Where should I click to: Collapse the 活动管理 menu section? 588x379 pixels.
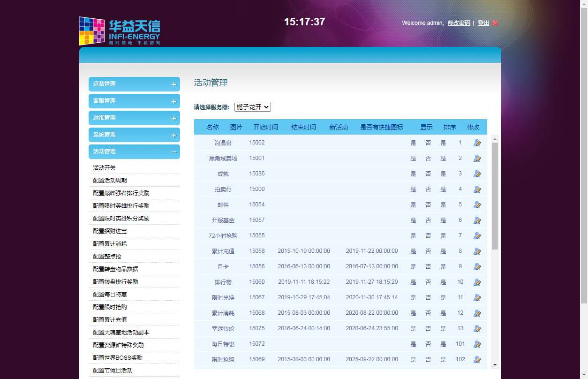(x=134, y=152)
